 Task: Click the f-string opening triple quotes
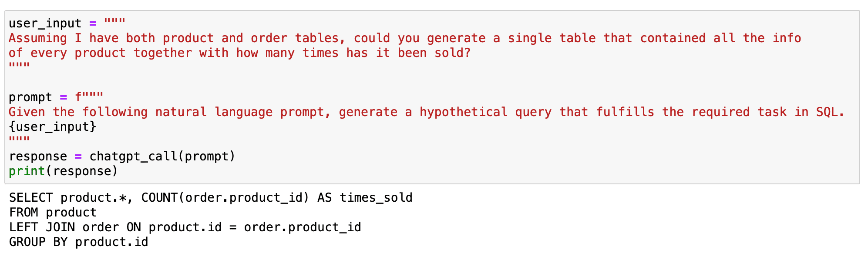pyautogui.click(x=89, y=97)
